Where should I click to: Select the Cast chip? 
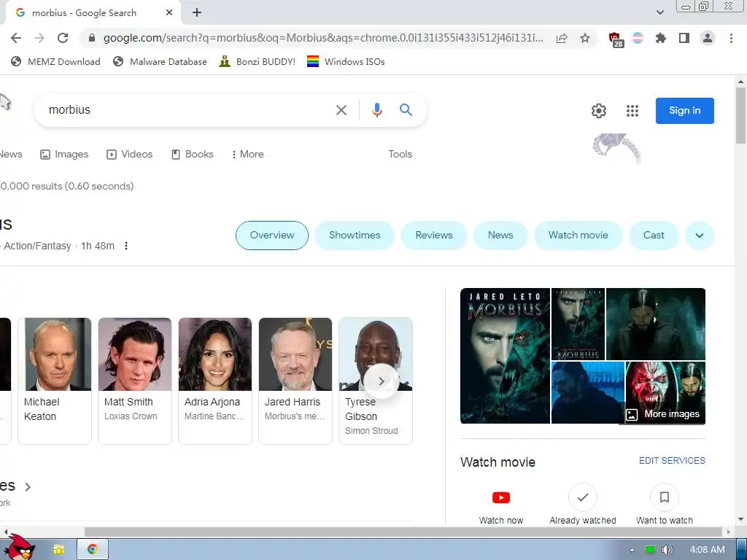[654, 236]
